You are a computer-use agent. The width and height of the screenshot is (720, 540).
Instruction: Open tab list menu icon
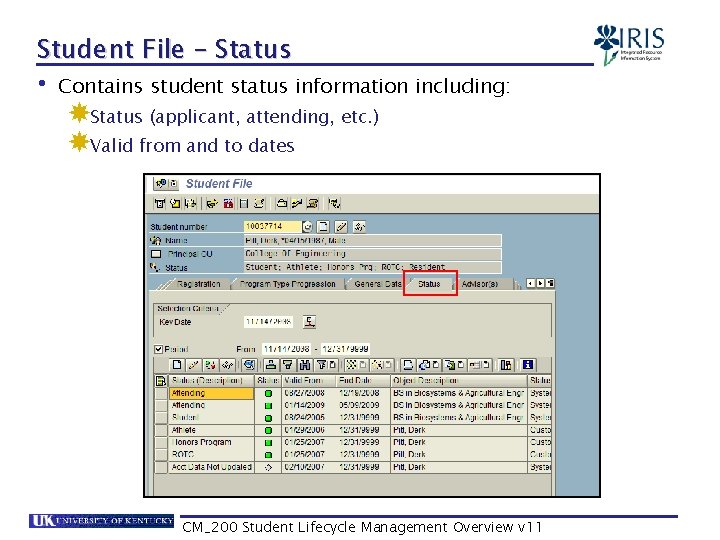550,283
